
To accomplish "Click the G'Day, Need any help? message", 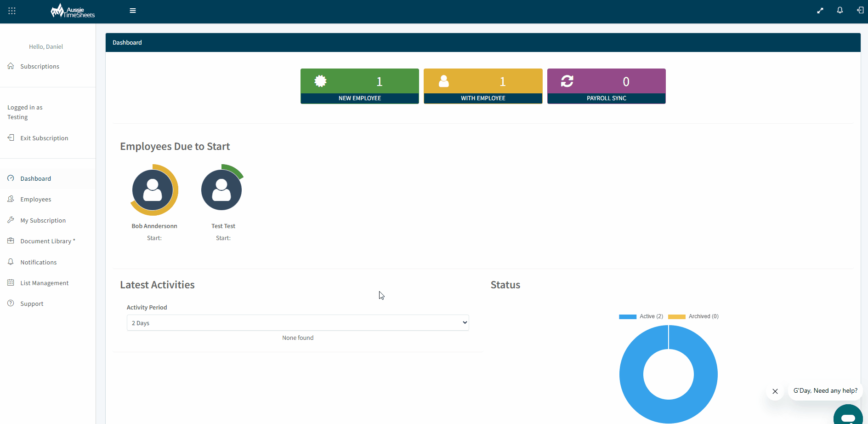I will 825,390.
